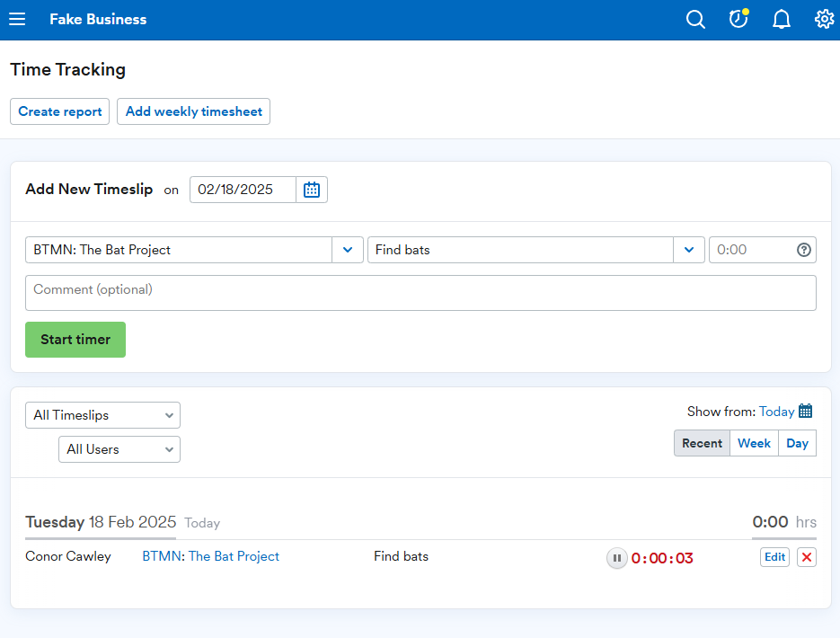Switch to the Week view tab

(x=754, y=444)
